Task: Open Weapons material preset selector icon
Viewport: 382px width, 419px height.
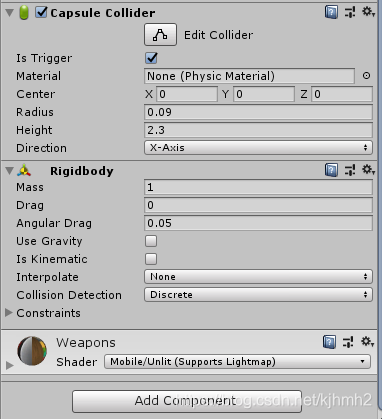Action: coord(348,342)
